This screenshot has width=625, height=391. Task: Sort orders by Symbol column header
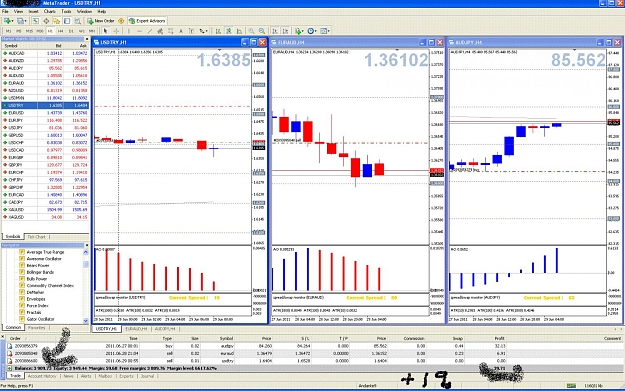click(x=226, y=338)
